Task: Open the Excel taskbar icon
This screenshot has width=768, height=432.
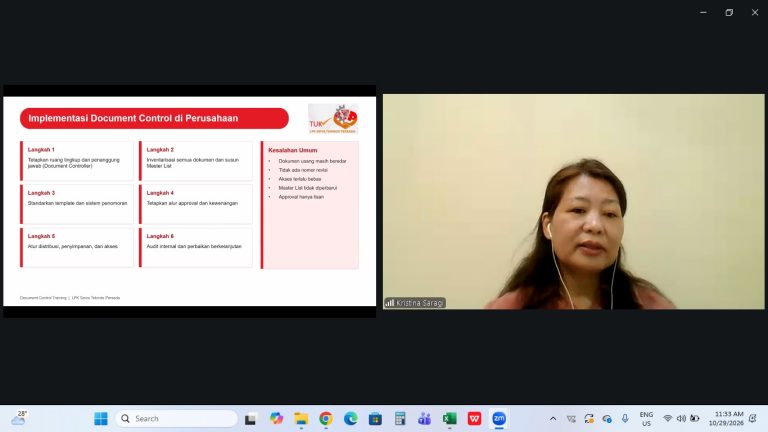Action: [449, 419]
